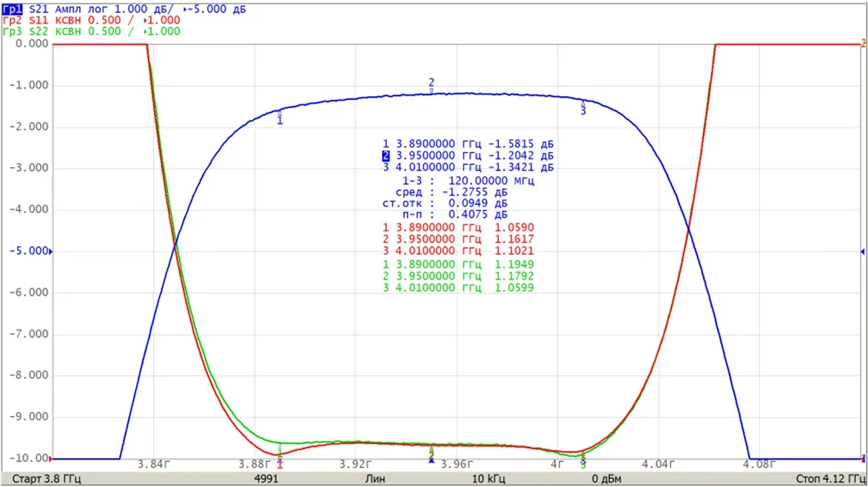Click the 3.84Г frequency axis label
Screen dimensions: 868x487
(x=153, y=464)
